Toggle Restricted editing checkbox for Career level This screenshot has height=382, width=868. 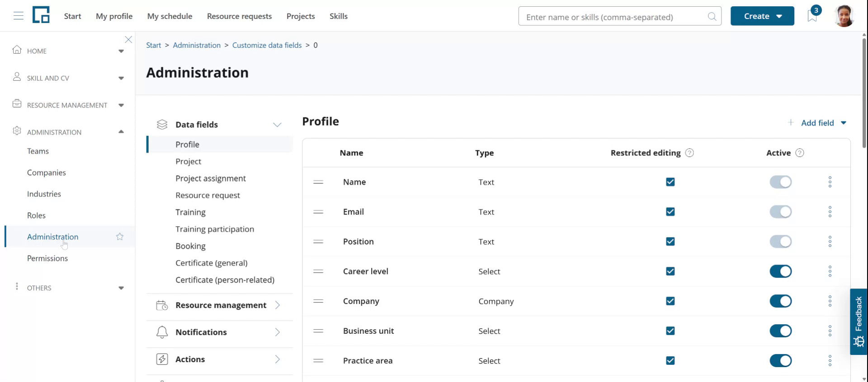pos(670,271)
